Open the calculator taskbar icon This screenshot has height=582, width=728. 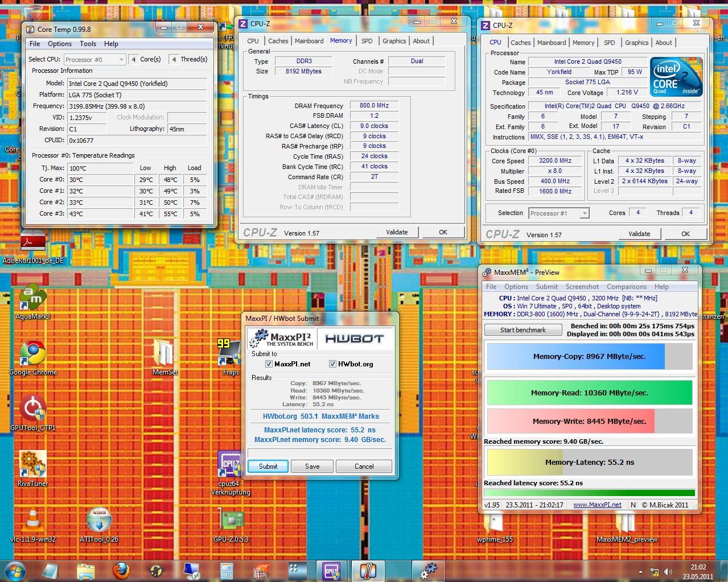pos(227,571)
